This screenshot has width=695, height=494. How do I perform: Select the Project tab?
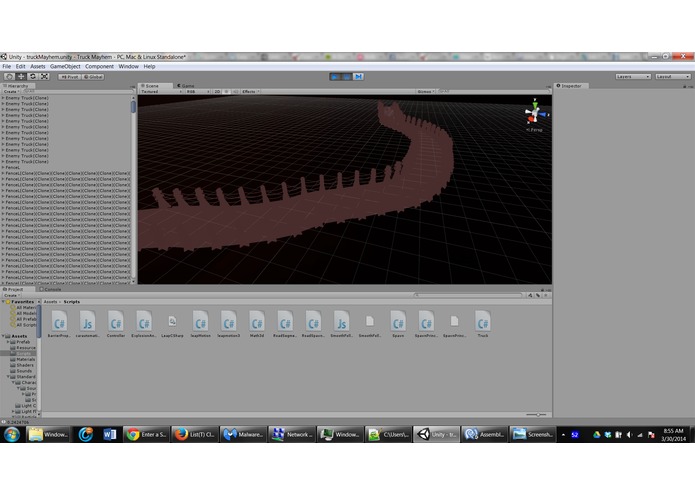coord(16,289)
